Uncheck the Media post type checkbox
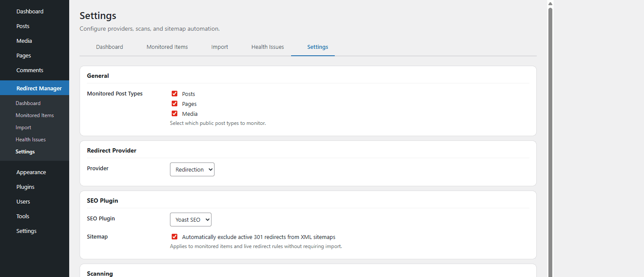Screen dimensions: 644x277 175,113
